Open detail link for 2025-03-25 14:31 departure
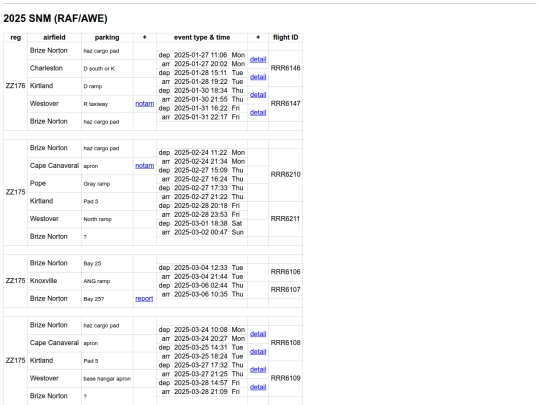 258,351
